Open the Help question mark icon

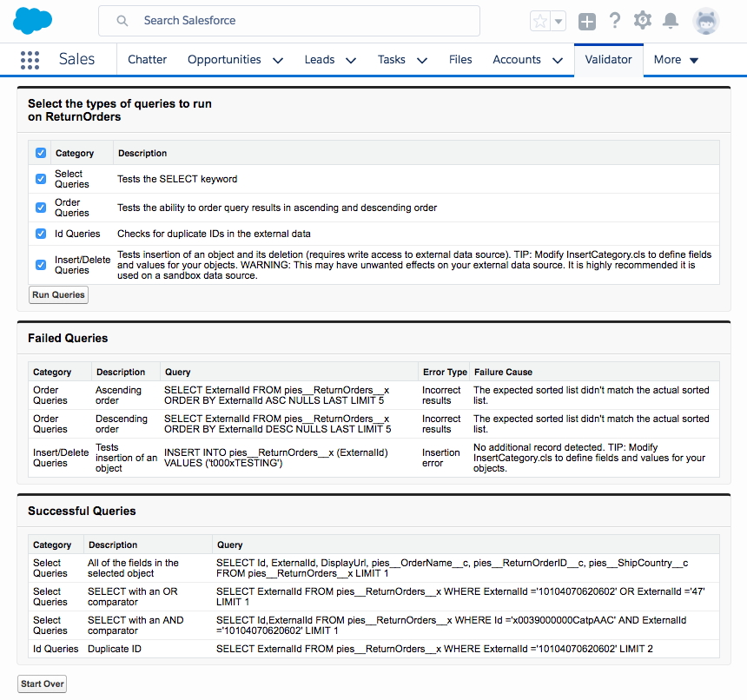click(615, 21)
